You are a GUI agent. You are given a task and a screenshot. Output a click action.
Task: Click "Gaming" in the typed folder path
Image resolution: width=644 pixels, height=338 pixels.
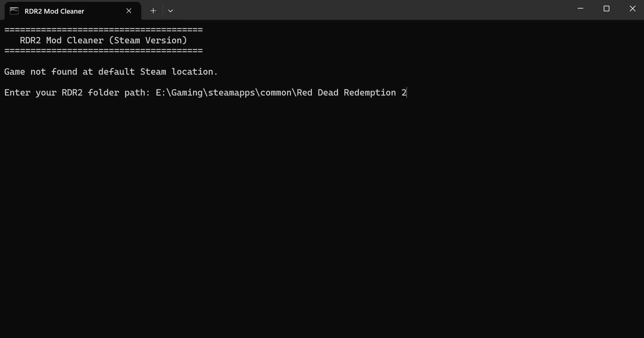pos(187,93)
